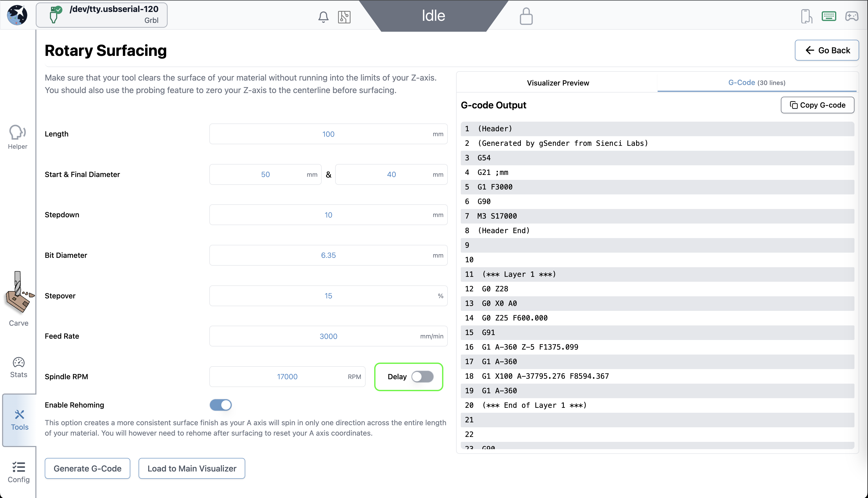Click the firmware board icon

pyautogui.click(x=344, y=17)
